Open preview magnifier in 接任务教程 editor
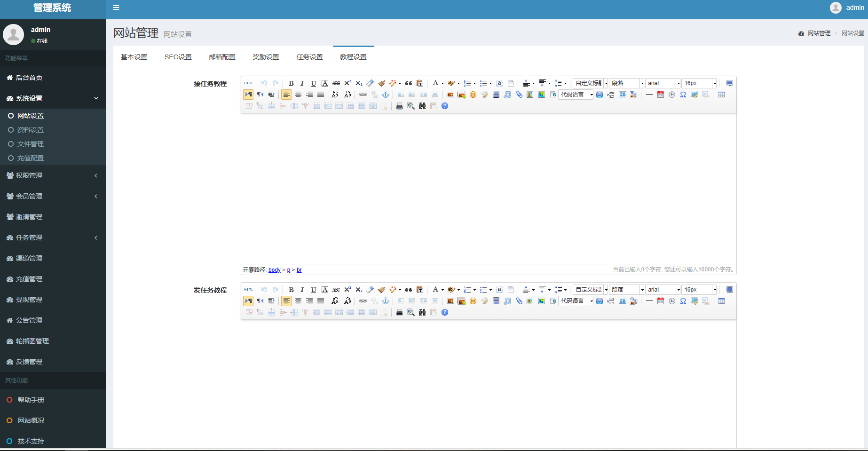The width and height of the screenshot is (868, 451). pos(411,106)
